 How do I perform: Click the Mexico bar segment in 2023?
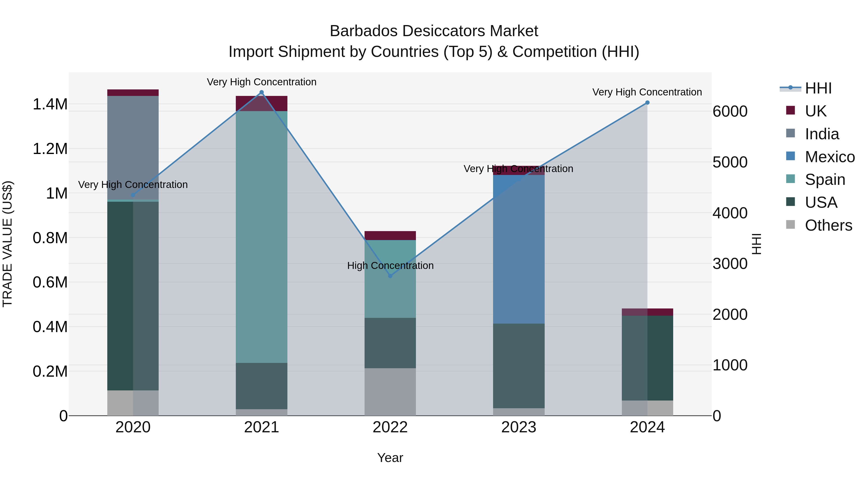[519, 249]
